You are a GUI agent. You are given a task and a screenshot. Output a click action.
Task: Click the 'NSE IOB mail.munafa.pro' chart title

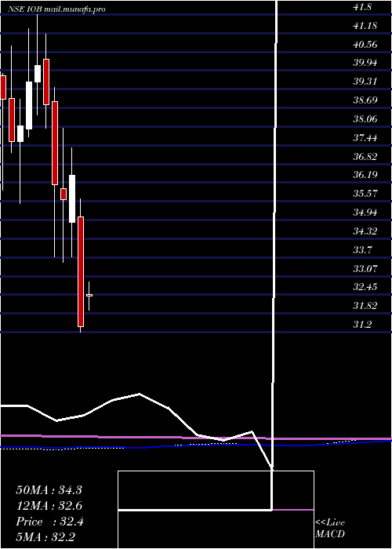coord(58,9)
